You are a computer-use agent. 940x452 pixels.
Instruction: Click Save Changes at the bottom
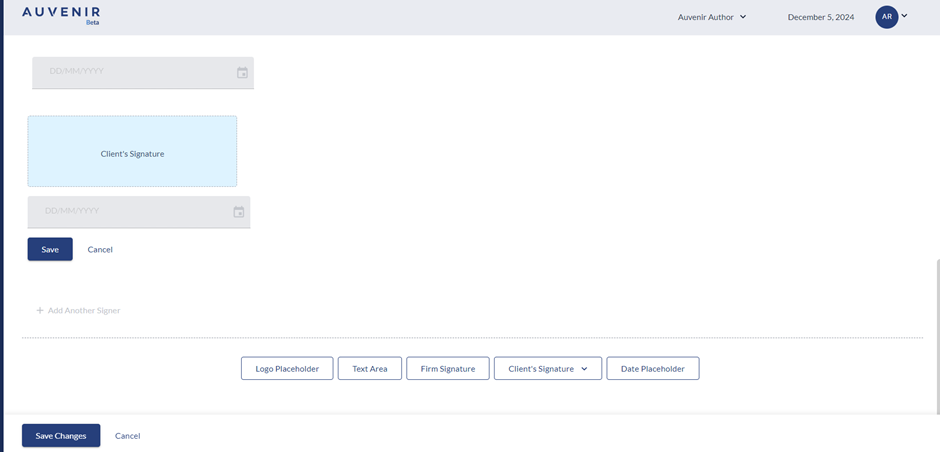point(61,436)
